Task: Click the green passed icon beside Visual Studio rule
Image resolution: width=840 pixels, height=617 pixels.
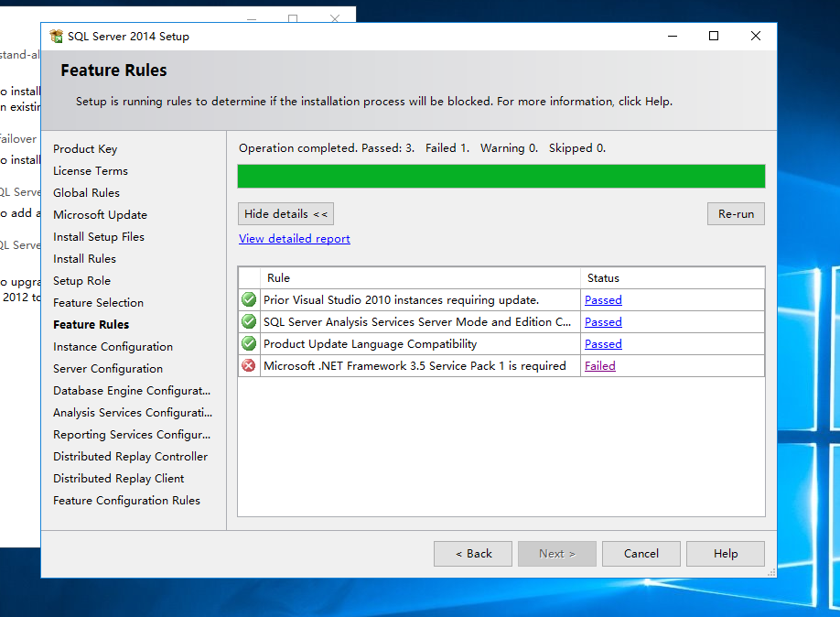Action: point(248,299)
